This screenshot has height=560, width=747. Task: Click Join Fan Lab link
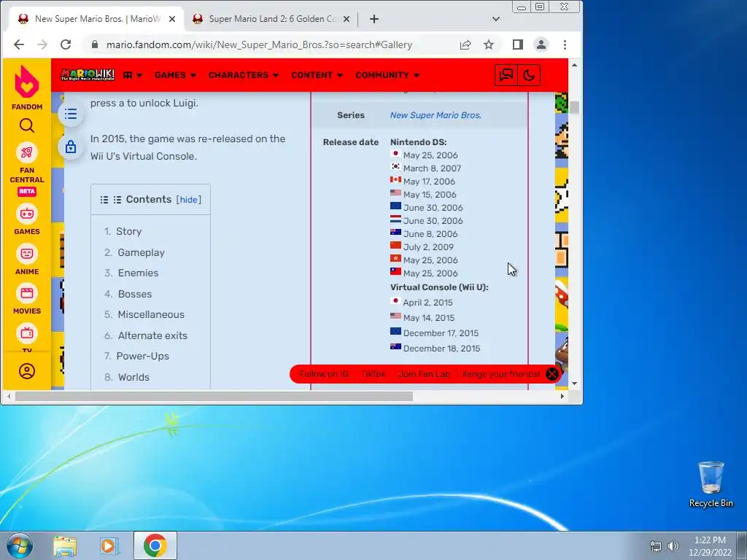tap(424, 374)
